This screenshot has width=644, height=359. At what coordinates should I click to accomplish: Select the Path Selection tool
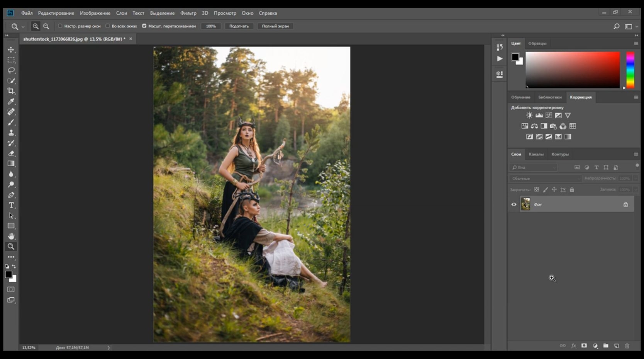11,216
